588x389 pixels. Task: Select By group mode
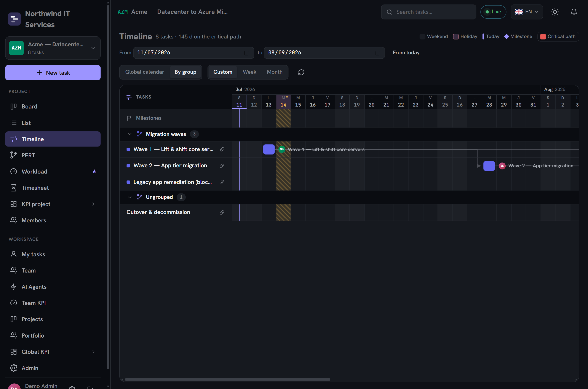pyautogui.click(x=185, y=72)
